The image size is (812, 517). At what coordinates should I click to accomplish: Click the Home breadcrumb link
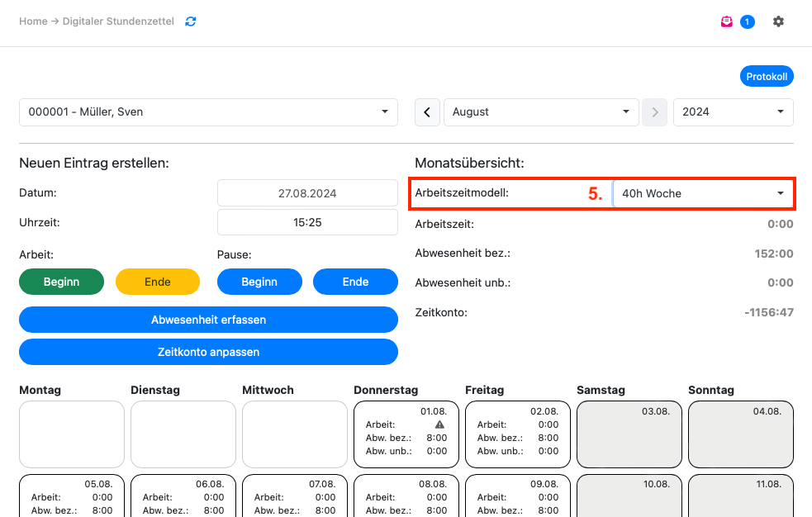33,21
